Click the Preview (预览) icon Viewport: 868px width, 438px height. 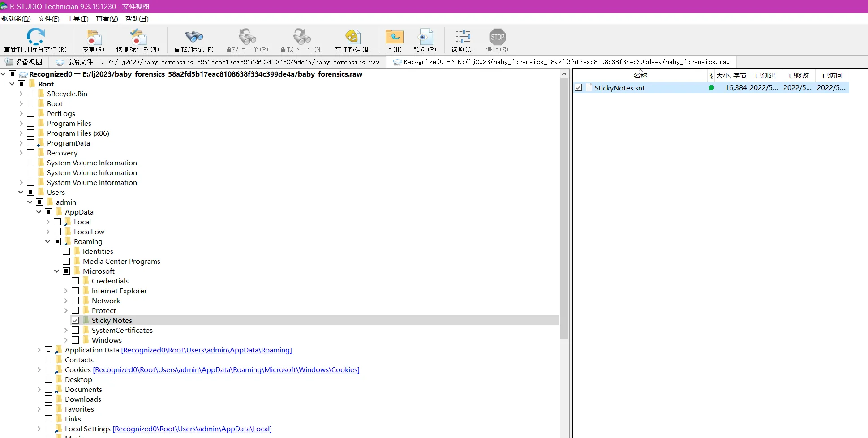click(x=424, y=38)
